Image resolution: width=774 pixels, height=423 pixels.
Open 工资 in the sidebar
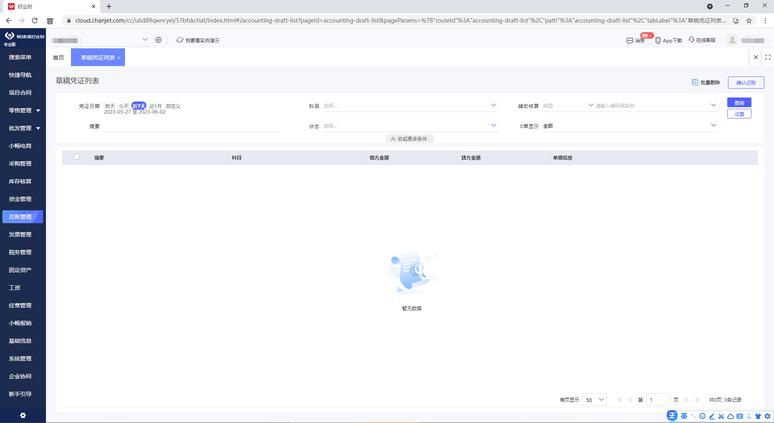pos(15,288)
